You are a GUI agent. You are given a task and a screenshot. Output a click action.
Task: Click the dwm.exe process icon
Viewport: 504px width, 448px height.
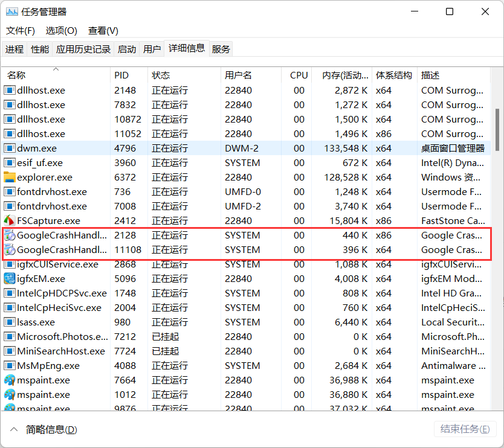coord(10,149)
